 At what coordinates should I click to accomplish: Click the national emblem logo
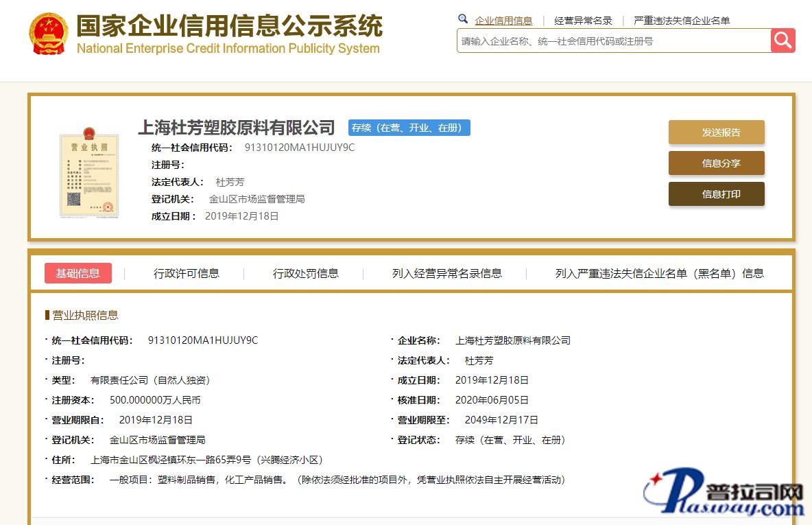coord(48,34)
